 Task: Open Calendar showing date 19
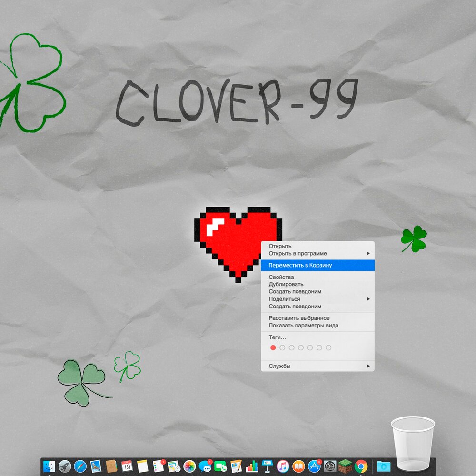pos(126,466)
